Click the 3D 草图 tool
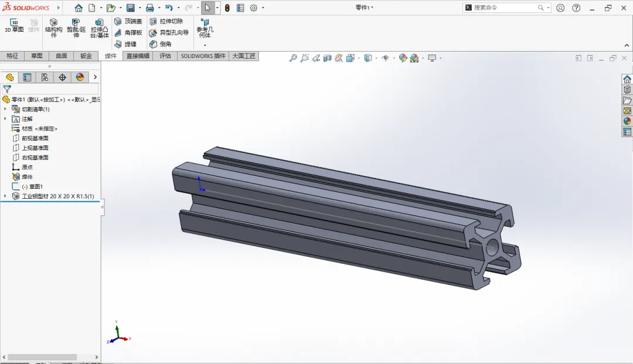The width and height of the screenshot is (633, 364). pos(14,25)
